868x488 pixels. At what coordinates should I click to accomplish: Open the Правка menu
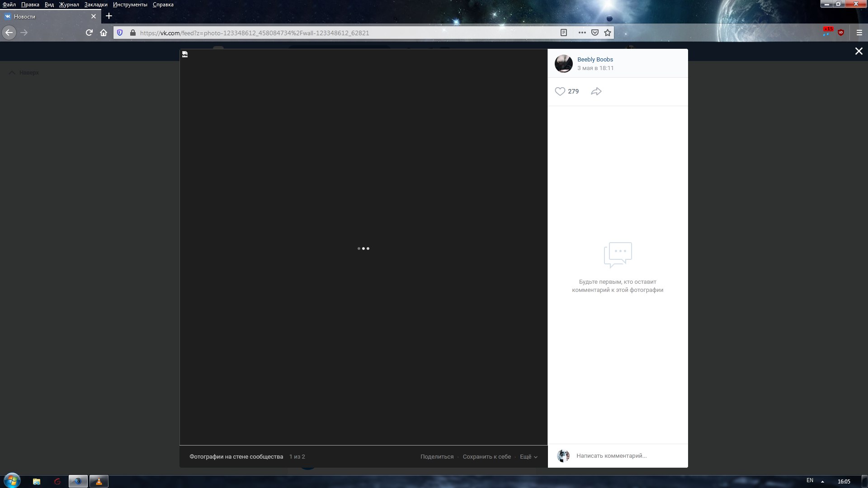[30, 5]
